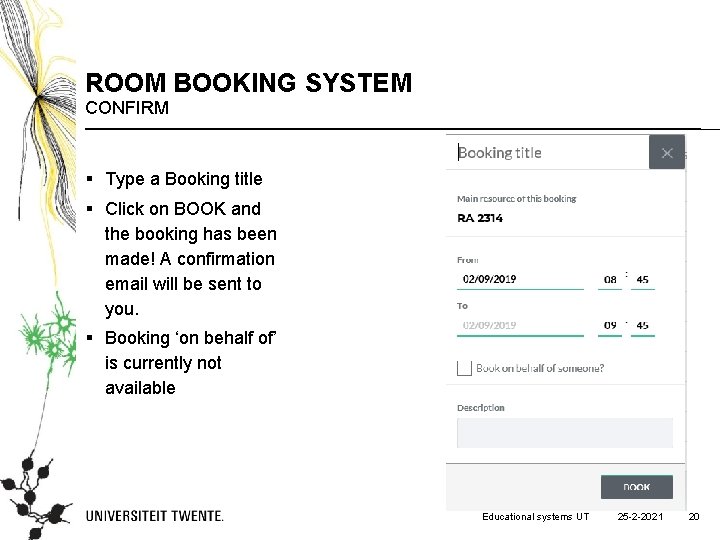The width and height of the screenshot is (720, 540).
Task: Tick the 'Book on behalf of someone?' checkbox
Action: (464, 368)
